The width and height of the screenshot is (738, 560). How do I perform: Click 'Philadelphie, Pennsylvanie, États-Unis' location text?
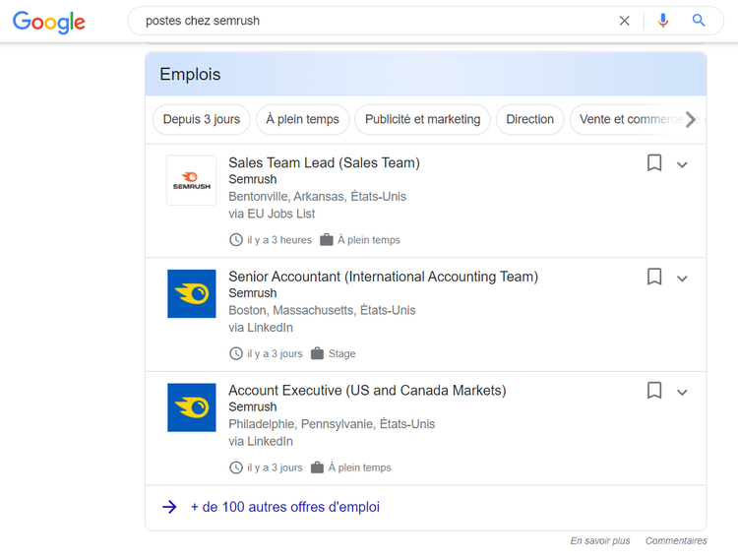click(332, 424)
